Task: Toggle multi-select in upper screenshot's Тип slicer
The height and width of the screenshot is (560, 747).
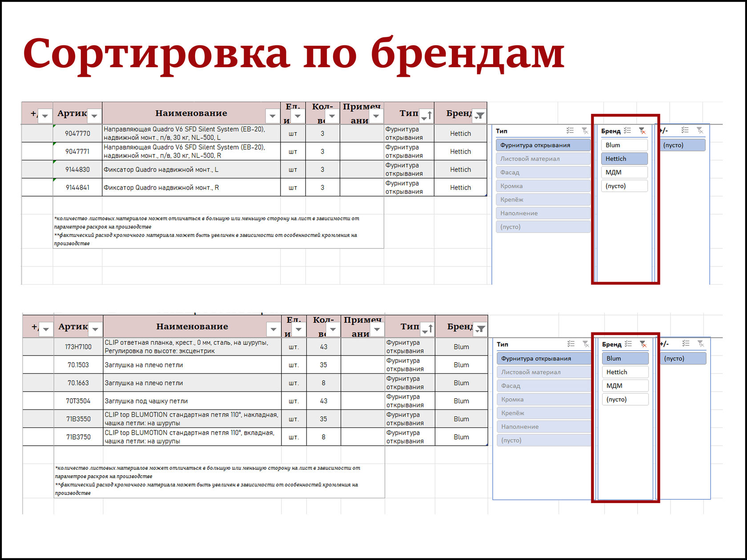Action: tap(570, 131)
